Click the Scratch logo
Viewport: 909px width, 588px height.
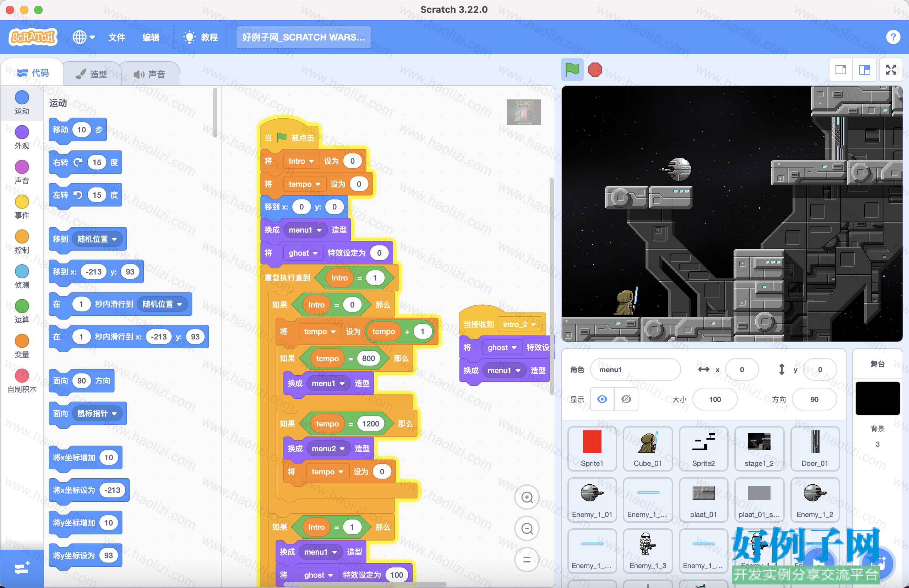[x=33, y=37]
